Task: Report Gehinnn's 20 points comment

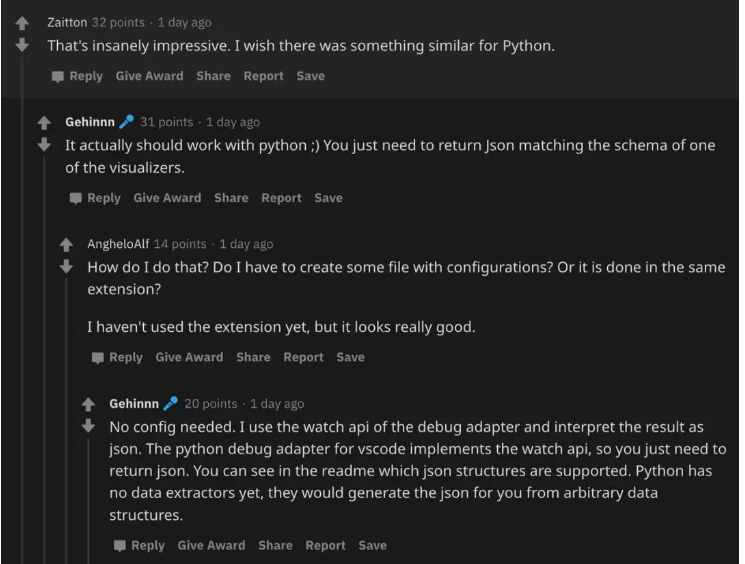Action: (325, 545)
